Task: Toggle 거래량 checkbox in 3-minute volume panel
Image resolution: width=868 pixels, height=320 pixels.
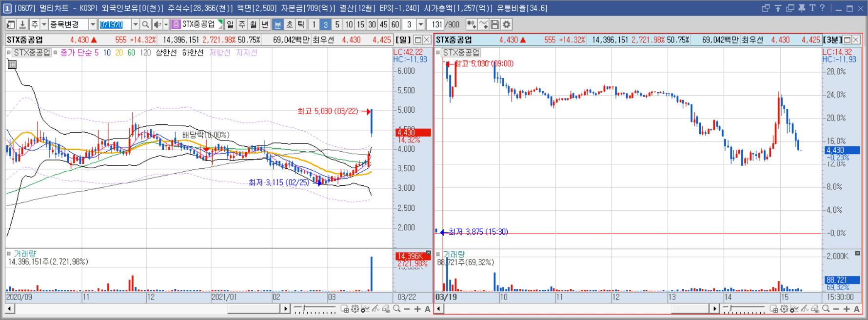Action: click(x=438, y=254)
